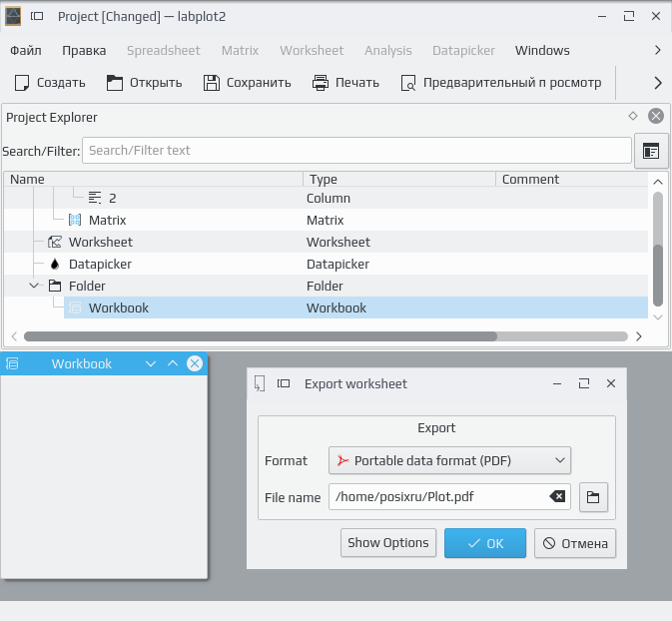Click the project tree vertical scrollbar thumb
The height and width of the screenshot is (621, 672).
(x=658, y=276)
